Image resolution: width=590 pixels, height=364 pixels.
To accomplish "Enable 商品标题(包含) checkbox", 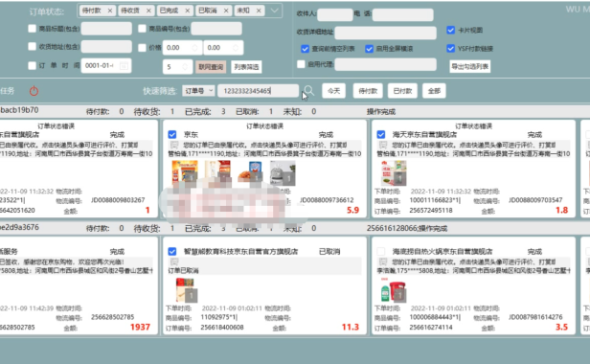I will tap(32, 28).
